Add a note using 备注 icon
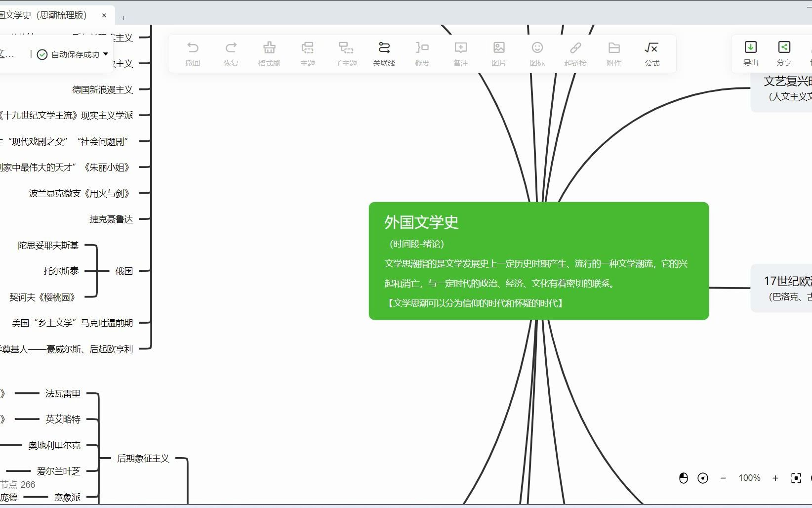Viewport: 812px width, 508px height. (460, 54)
